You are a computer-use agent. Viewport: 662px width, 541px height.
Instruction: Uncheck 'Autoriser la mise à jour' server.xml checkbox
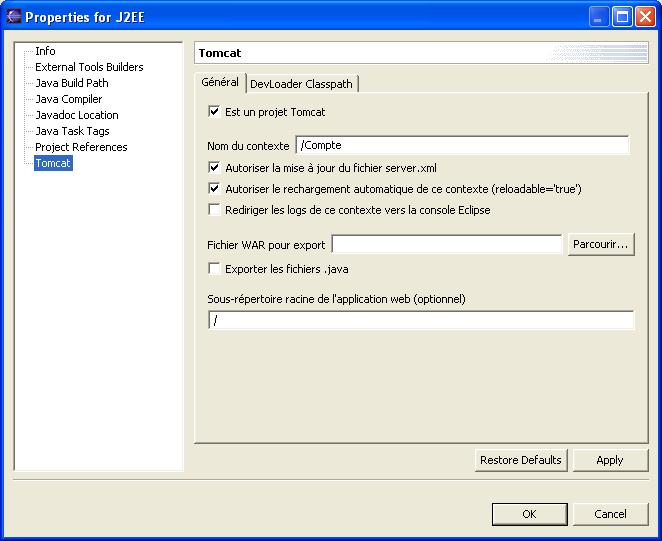[214, 168]
